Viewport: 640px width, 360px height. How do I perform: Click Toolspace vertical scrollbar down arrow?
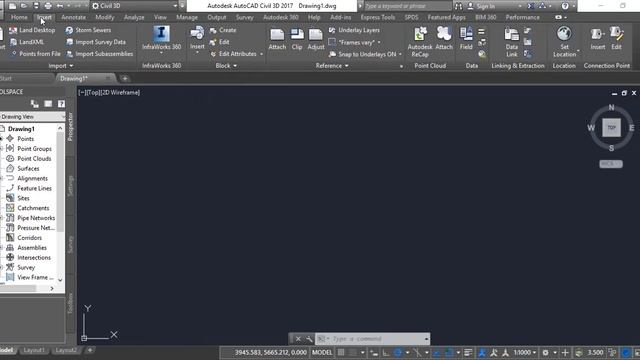click(x=60, y=280)
